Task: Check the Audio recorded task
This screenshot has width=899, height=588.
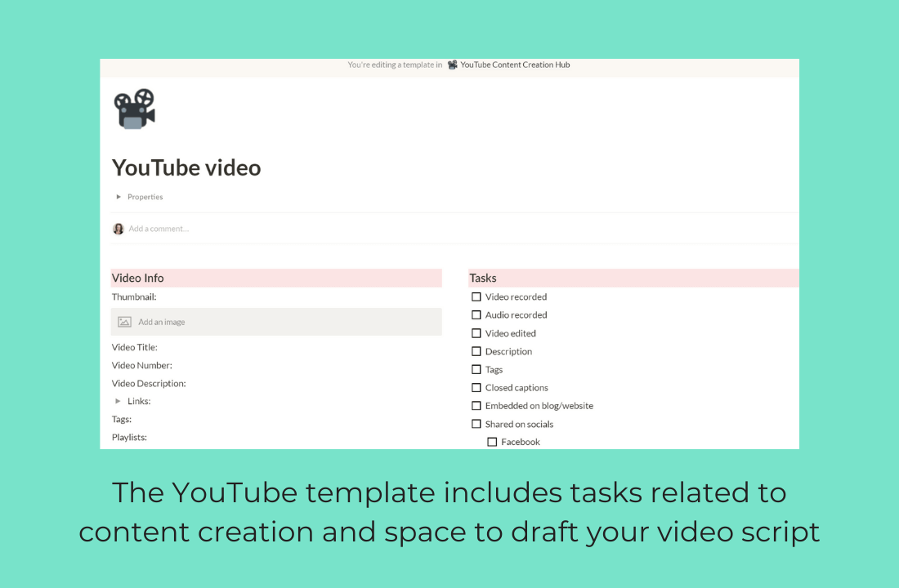Action: [x=476, y=314]
